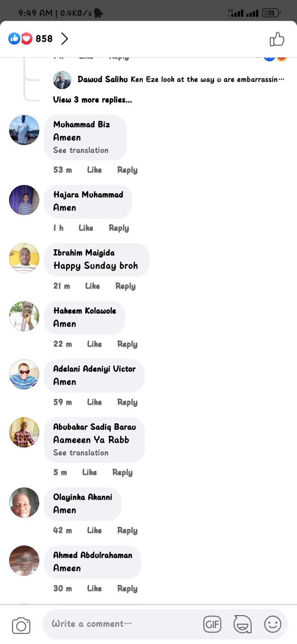Tap the thumbs-up like icon at top right
Image resolution: width=297 pixels, height=644 pixels.
pyautogui.click(x=277, y=39)
